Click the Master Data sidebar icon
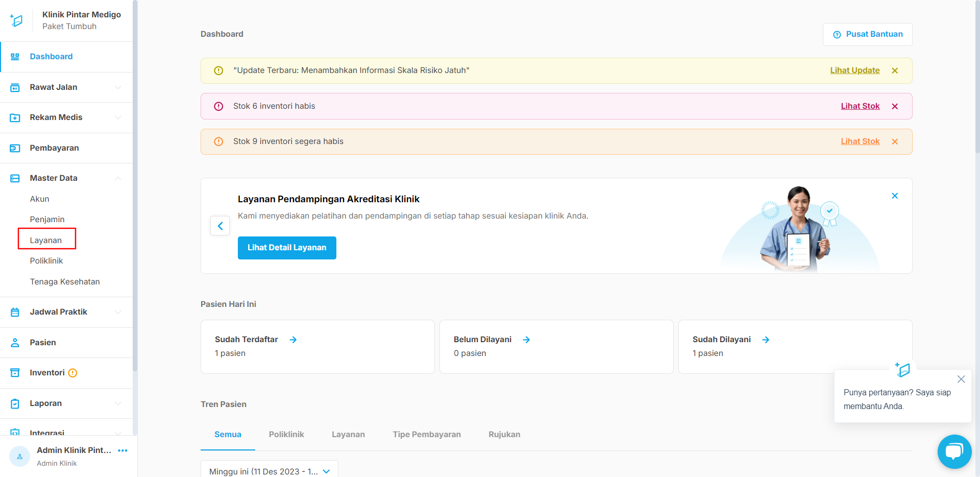The width and height of the screenshot is (980, 477). tap(15, 178)
